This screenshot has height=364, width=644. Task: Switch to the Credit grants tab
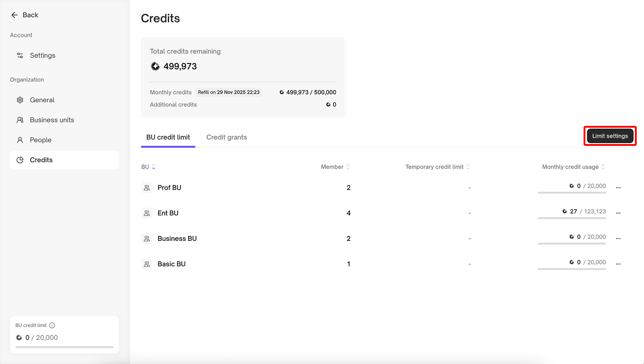point(226,137)
